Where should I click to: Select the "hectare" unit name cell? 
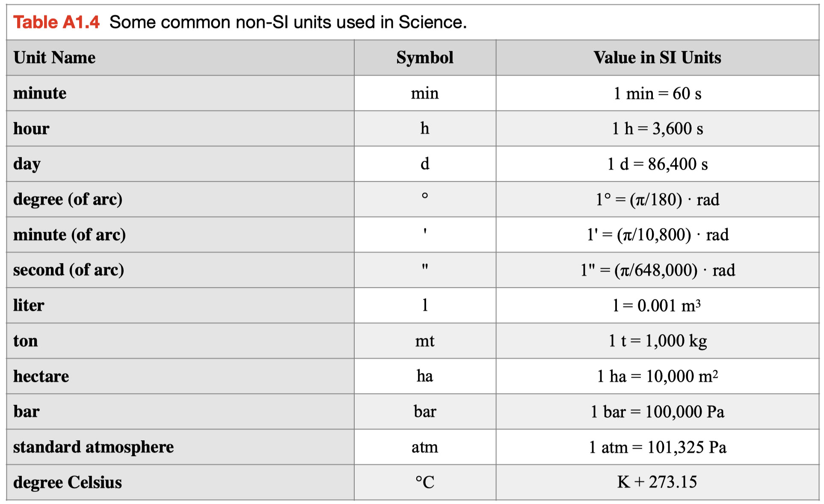tap(41, 377)
